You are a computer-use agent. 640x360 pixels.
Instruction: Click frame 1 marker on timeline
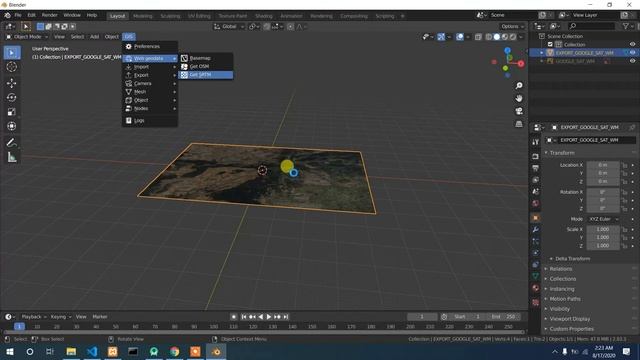tap(19, 327)
